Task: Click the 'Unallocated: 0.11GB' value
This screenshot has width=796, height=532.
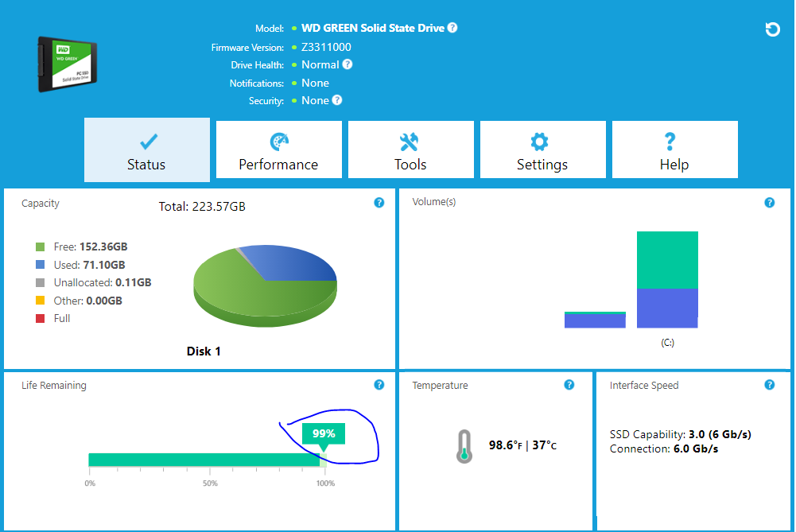Action: 103,282
